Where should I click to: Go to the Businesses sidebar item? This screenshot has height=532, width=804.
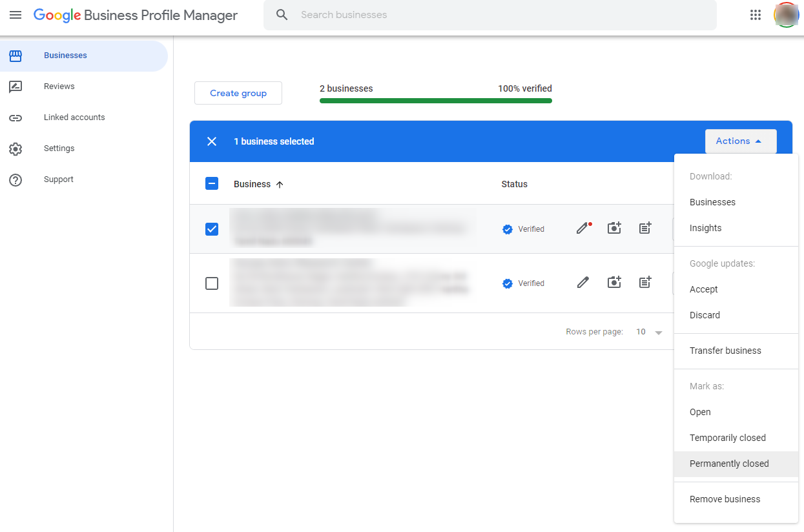(84, 56)
